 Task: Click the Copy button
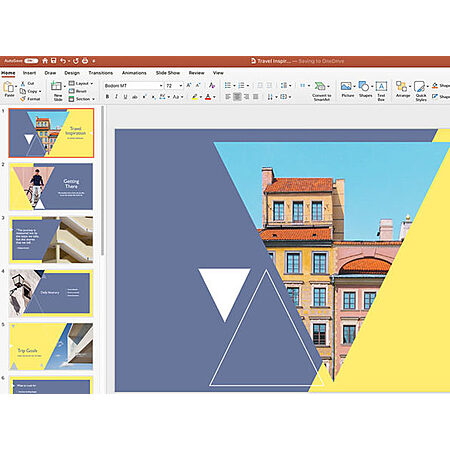click(x=29, y=91)
